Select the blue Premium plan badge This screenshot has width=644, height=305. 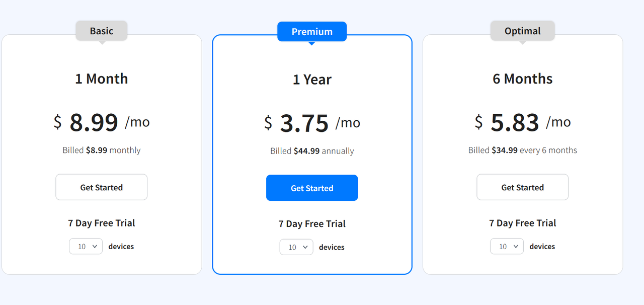pyautogui.click(x=312, y=32)
